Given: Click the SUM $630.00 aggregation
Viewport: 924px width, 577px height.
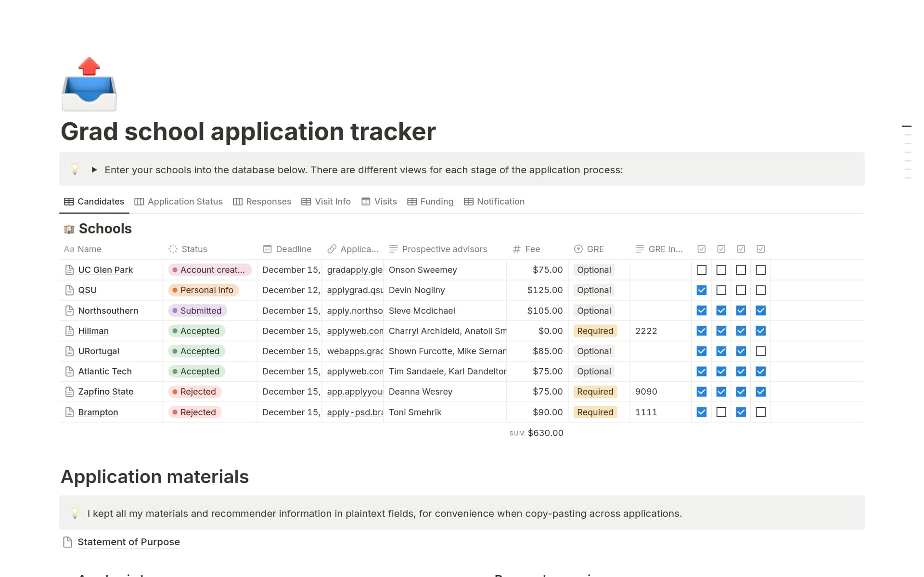Looking at the screenshot, I should (x=537, y=433).
